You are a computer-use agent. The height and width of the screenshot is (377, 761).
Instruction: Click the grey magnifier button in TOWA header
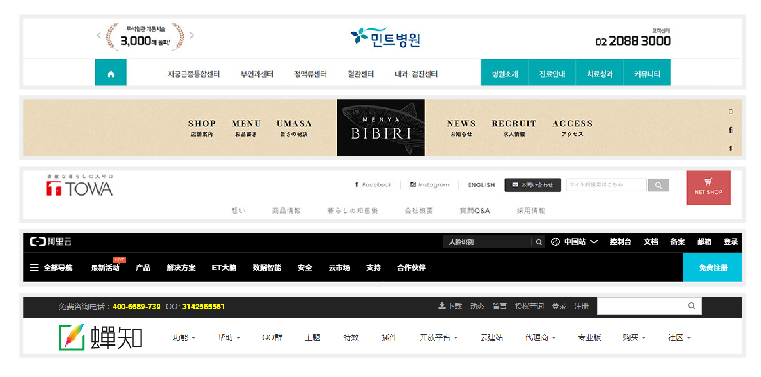[x=658, y=185]
